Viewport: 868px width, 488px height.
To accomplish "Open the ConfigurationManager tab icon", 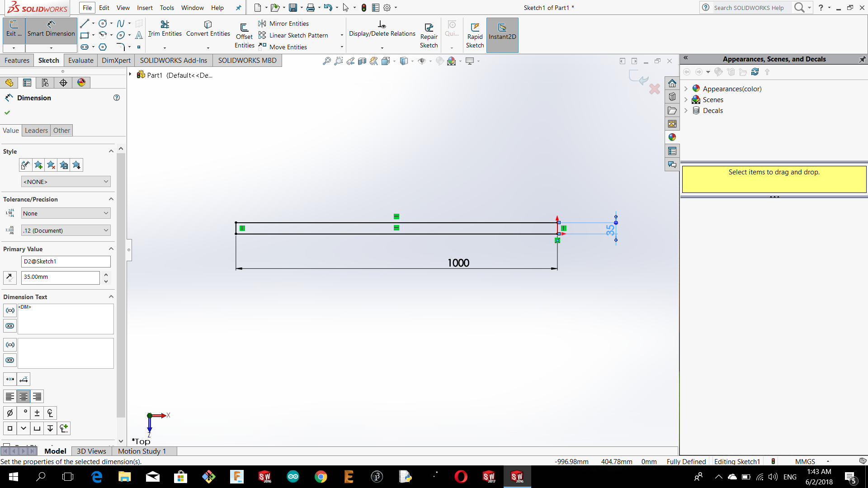I will point(45,83).
